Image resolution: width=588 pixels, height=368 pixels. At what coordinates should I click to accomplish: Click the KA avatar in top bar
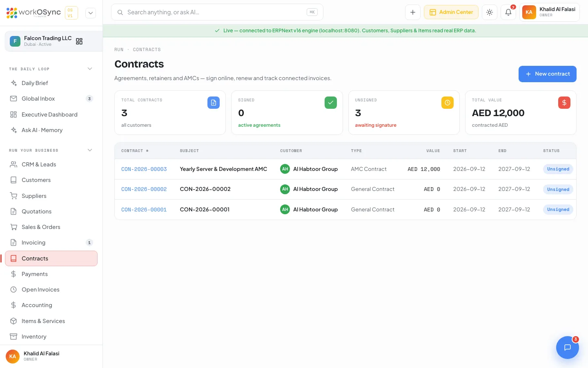(529, 12)
